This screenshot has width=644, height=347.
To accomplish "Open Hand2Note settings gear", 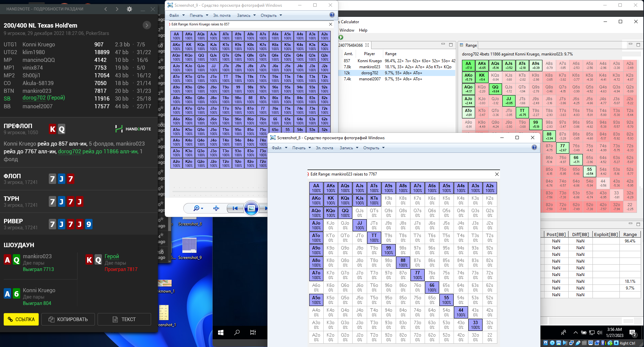I will [129, 9].
